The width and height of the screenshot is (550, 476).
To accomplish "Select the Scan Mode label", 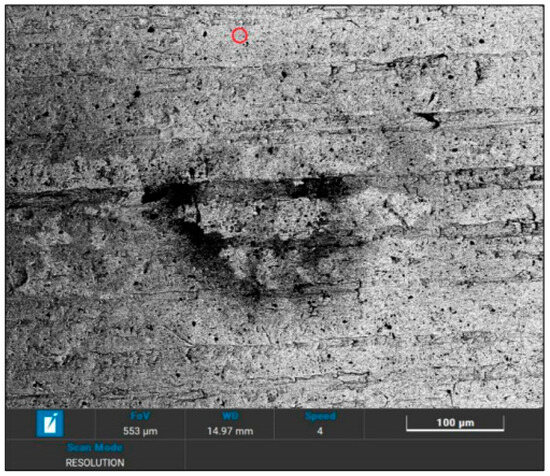I will [x=95, y=447].
